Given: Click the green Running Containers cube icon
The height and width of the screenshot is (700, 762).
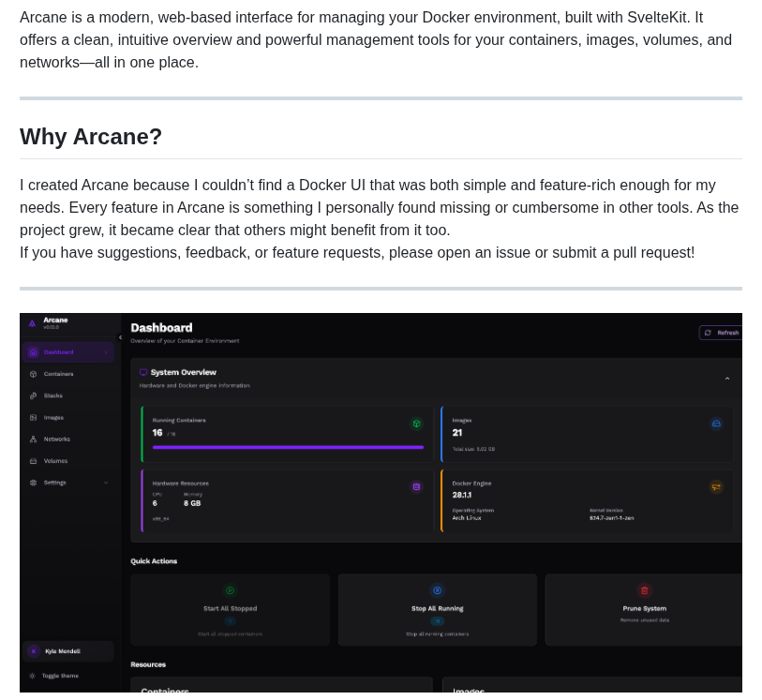Looking at the screenshot, I should click(416, 424).
